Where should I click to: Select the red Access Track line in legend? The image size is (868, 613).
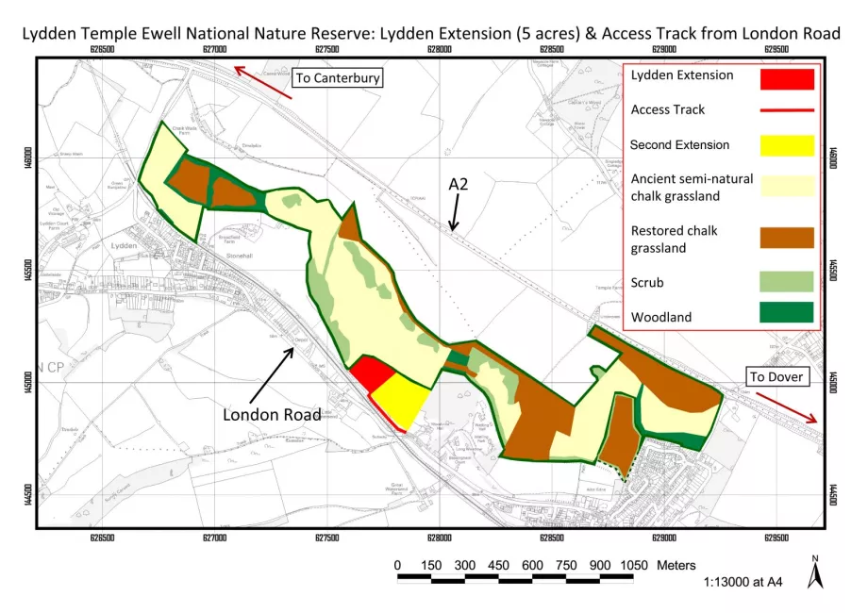pyautogui.click(x=786, y=110)
